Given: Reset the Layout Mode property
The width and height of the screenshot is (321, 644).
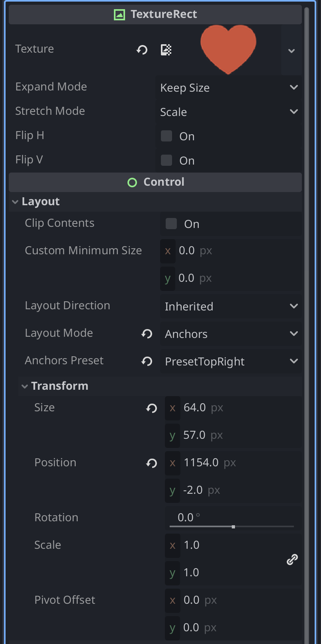Looking at the screenshot, I should coord(147,334).
